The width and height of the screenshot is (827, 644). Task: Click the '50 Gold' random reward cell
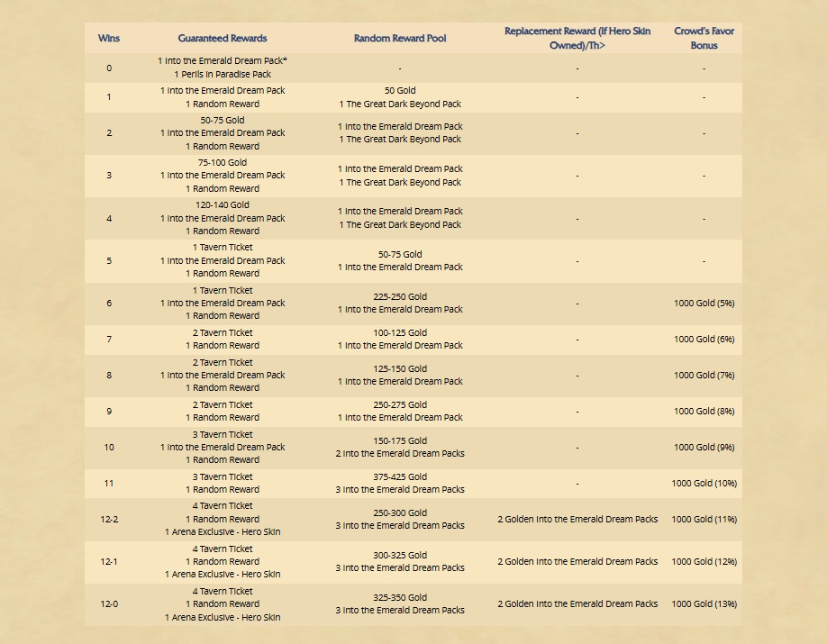(400, 90)
